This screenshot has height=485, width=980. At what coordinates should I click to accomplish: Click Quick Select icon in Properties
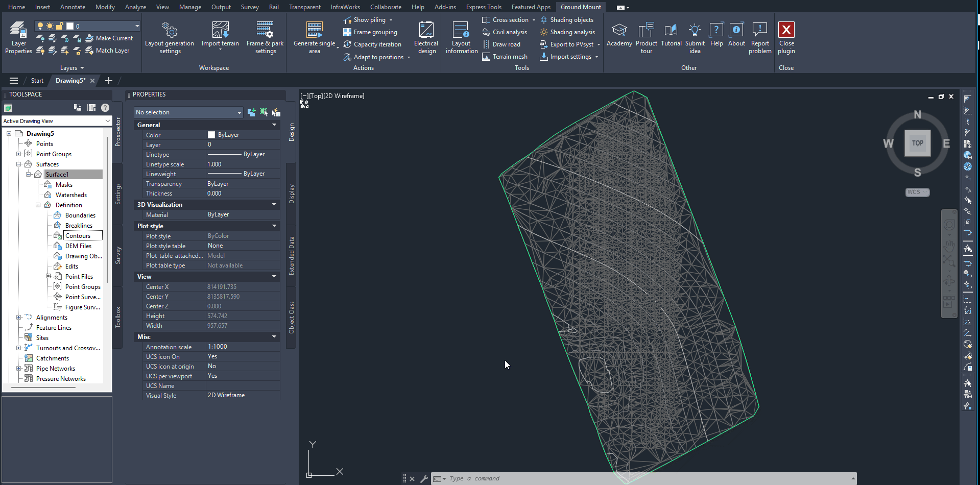tap(276, 112)
